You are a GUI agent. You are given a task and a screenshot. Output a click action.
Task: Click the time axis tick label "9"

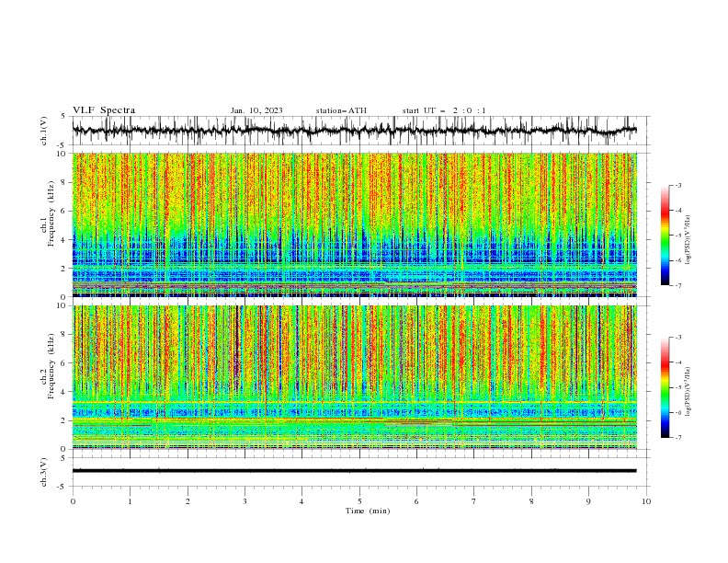pyautogui.click(x=588, y=501)
